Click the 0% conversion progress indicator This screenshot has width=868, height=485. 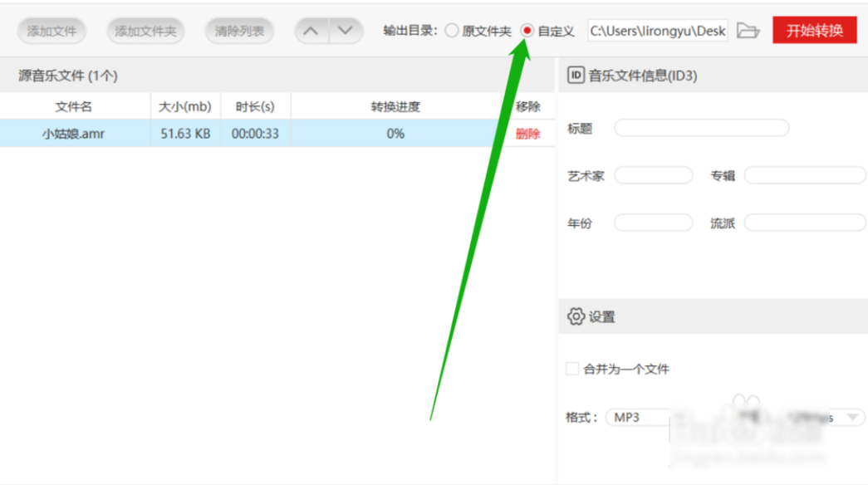point(395,133)
